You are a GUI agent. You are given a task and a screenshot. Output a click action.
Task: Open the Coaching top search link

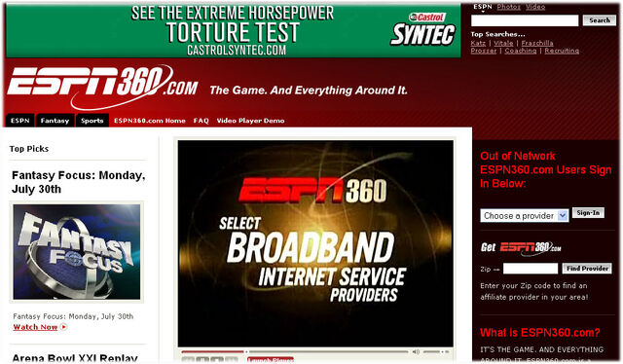click(x=521, y=51)
